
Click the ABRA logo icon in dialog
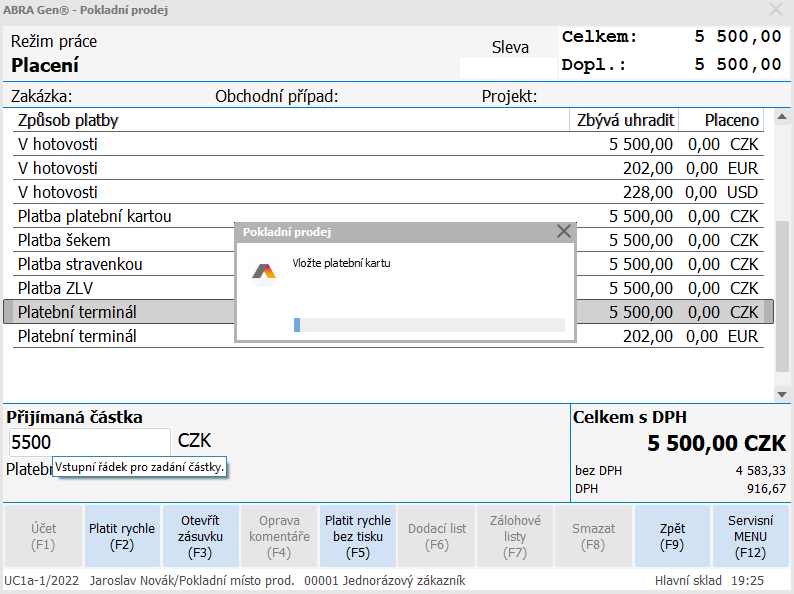tap(264, 272)
